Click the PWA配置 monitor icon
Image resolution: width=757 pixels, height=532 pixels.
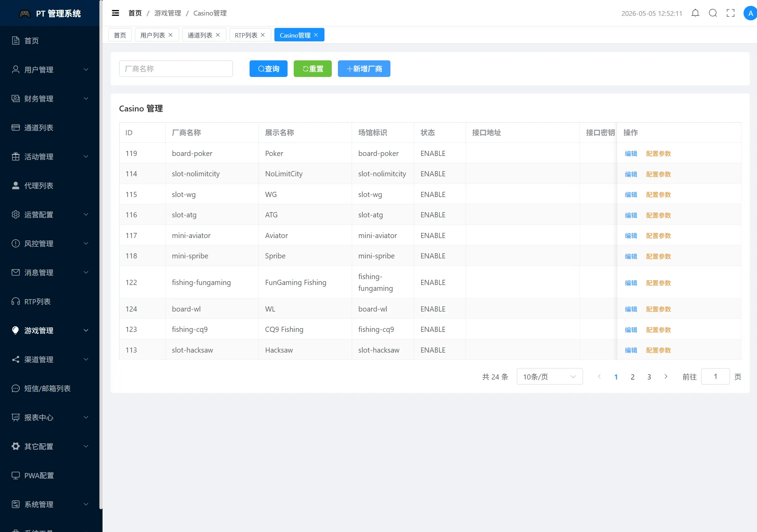[x=16, y=475]
